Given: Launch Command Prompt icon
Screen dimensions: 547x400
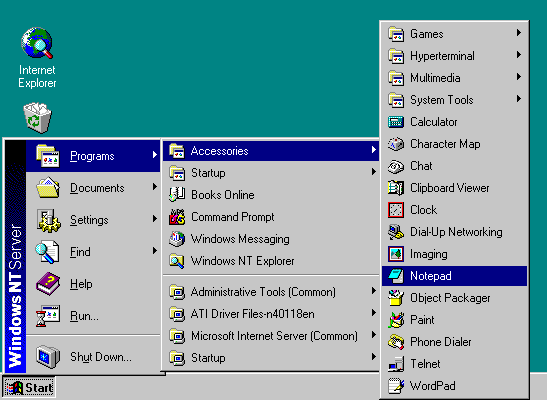Looking at the screenshot, I should [177, 217].
